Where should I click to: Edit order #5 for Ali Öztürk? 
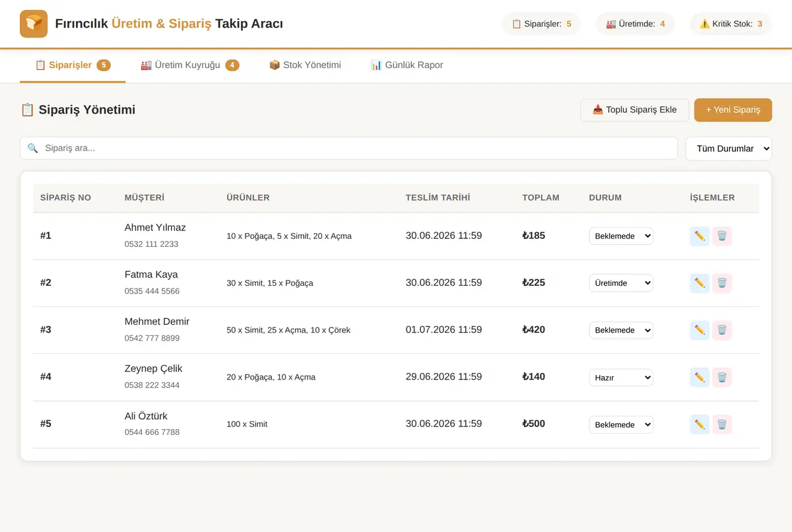(x=700, y=424)
